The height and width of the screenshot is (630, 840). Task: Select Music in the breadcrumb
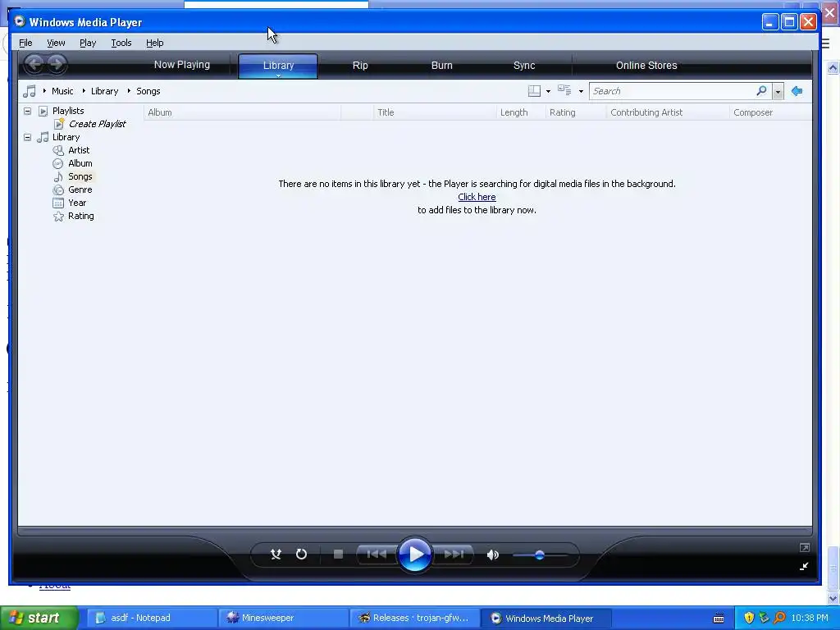(x=62, y=91)
